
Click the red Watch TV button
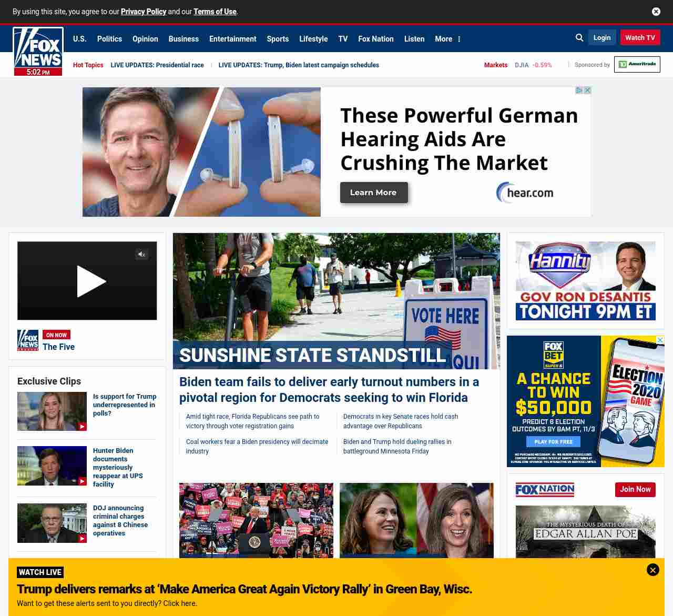coord(640,38)
